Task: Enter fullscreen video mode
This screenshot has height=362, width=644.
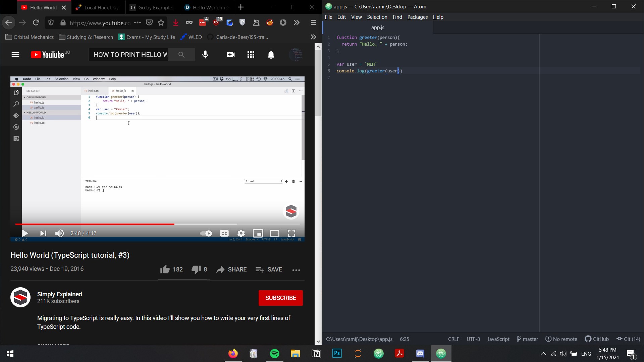Action: pos(291,233)
